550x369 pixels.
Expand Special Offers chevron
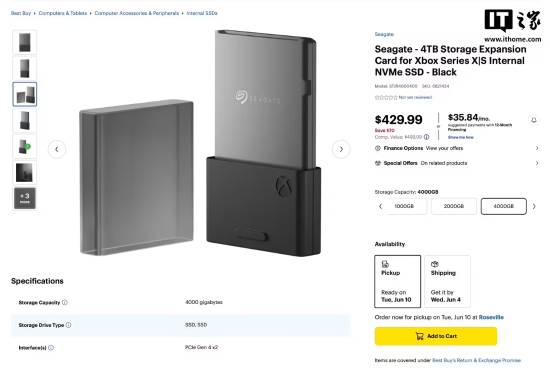tap(537, 163)
